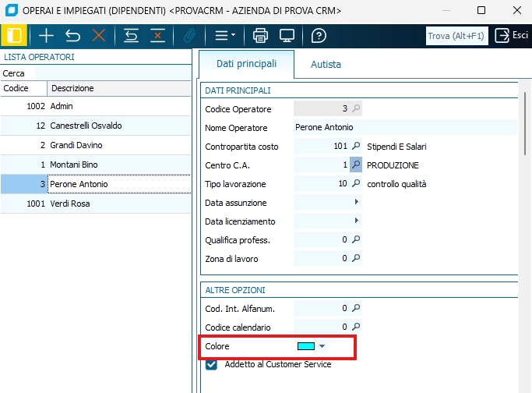
Task: Select the Dati principali tab
Action: [246, 64]
